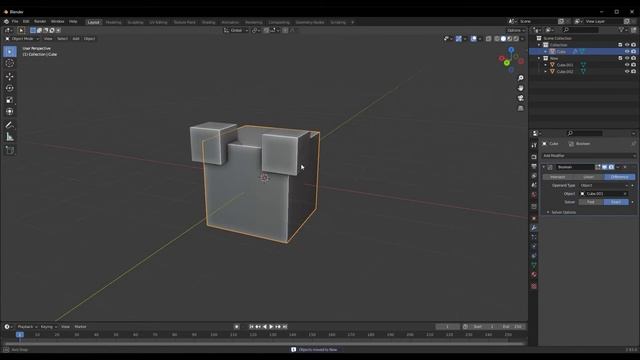
Task: Toggle viewport overlays button
Action: coord(473,39)
